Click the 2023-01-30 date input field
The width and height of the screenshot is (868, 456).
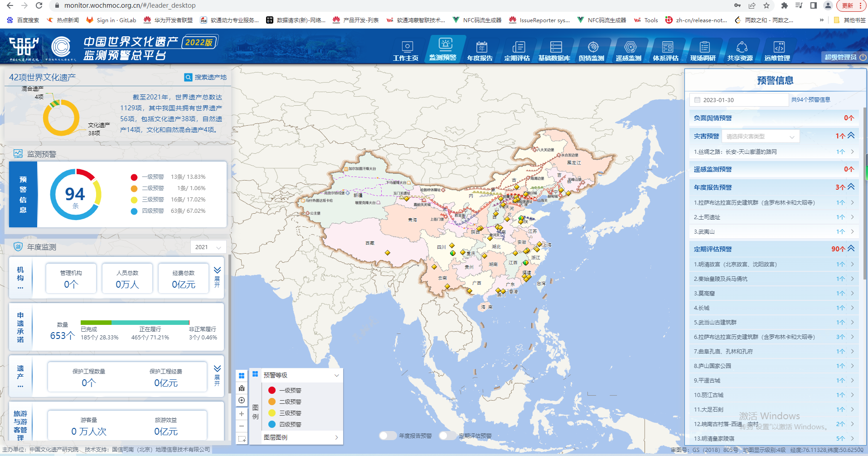(739, 100)
